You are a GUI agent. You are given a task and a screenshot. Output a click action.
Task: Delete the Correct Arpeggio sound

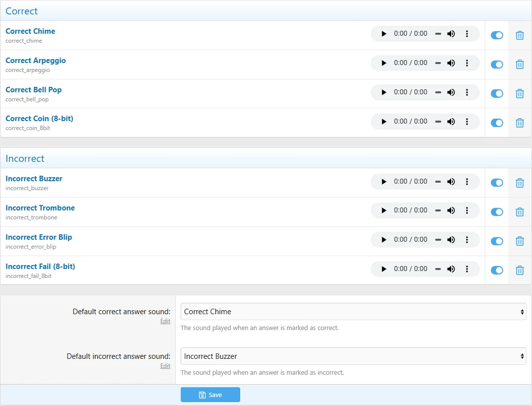[520, 65]
